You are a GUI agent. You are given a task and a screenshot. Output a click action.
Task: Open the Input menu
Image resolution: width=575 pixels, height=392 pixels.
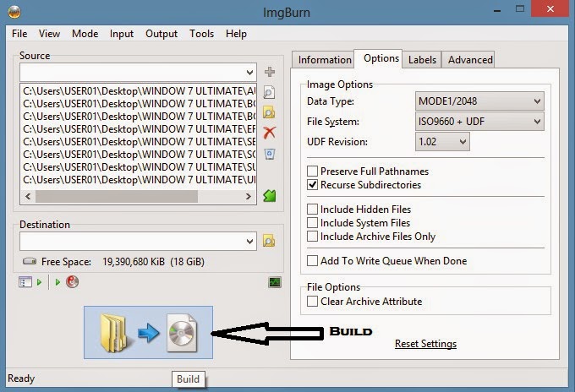pyautogui.click(x=122, y=34)
